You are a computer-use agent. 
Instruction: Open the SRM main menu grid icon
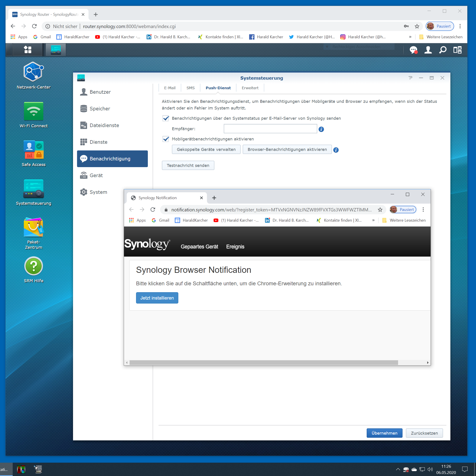point(28,50)
